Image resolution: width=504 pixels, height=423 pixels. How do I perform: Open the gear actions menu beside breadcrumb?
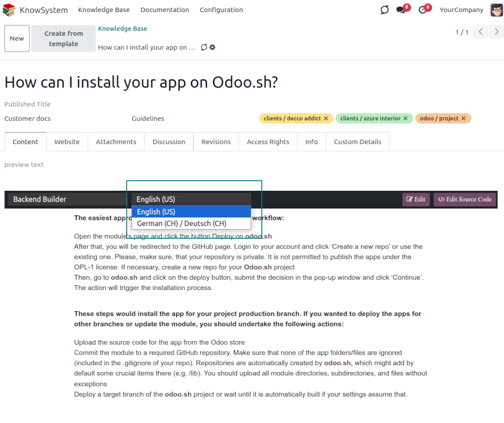click(212, 47)
